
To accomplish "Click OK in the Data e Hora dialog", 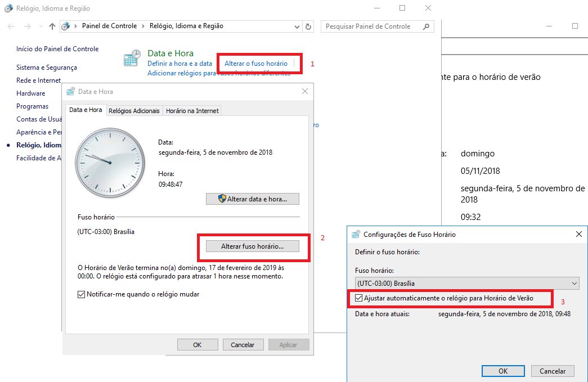I will point(198,345).
